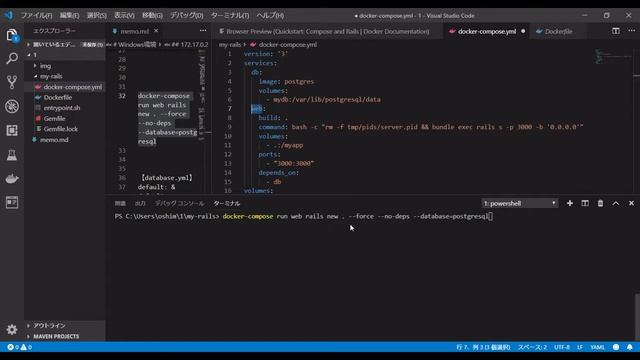Expand the open editors section
This screenshot has height=360, width=640.
(x=64, y=44)
